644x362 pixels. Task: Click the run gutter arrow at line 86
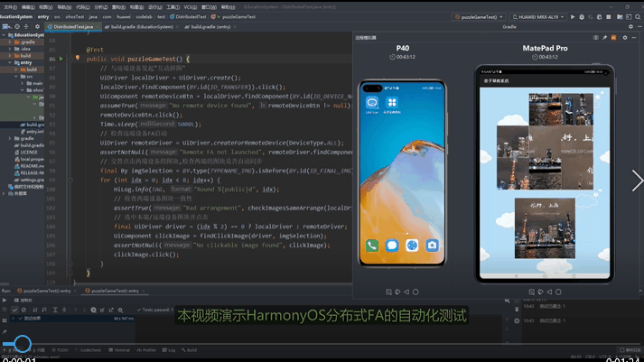pos(61,59)
